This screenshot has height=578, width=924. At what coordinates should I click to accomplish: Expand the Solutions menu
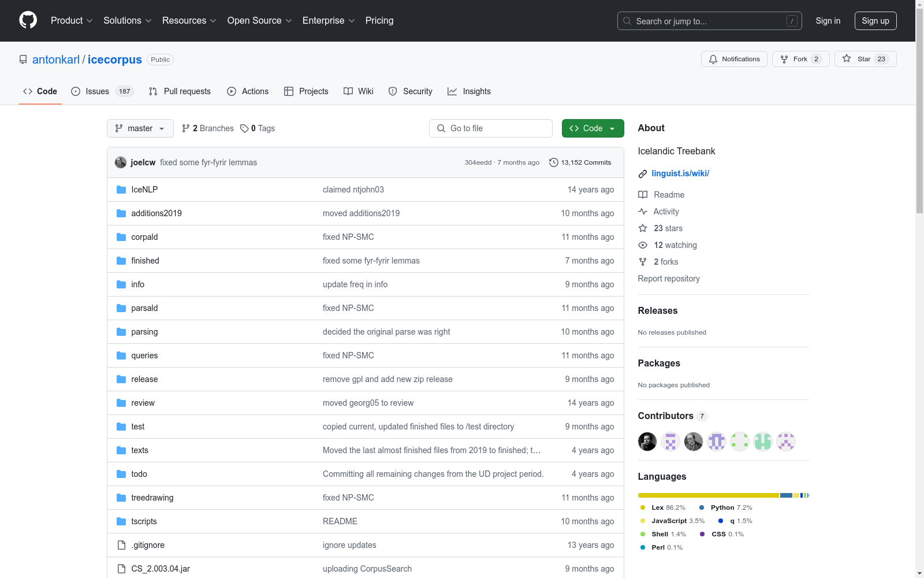point(128,20)
